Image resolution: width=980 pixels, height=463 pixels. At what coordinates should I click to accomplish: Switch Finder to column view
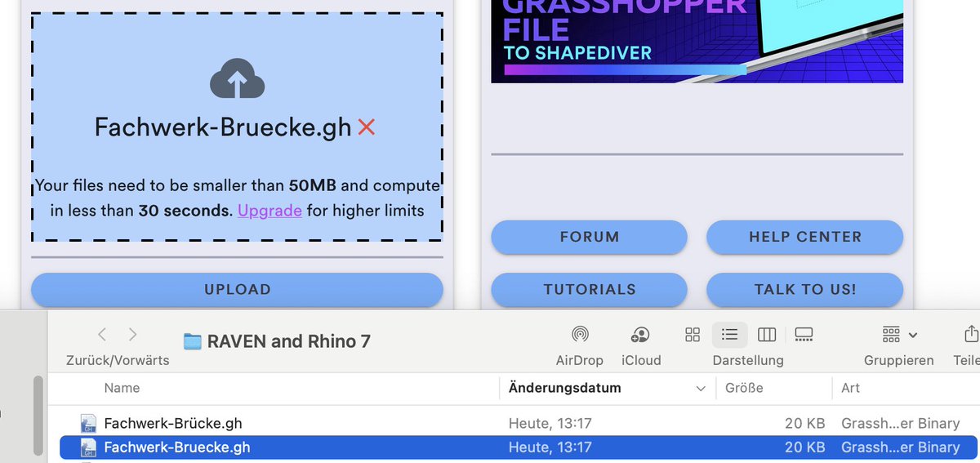coord(766,335)
